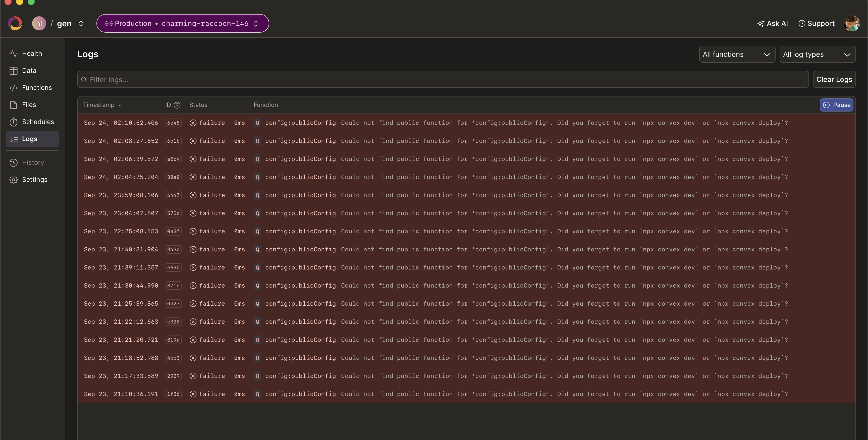Click the Support help icon
Screen dimensions: 868x440
click(x=802, y=23)
